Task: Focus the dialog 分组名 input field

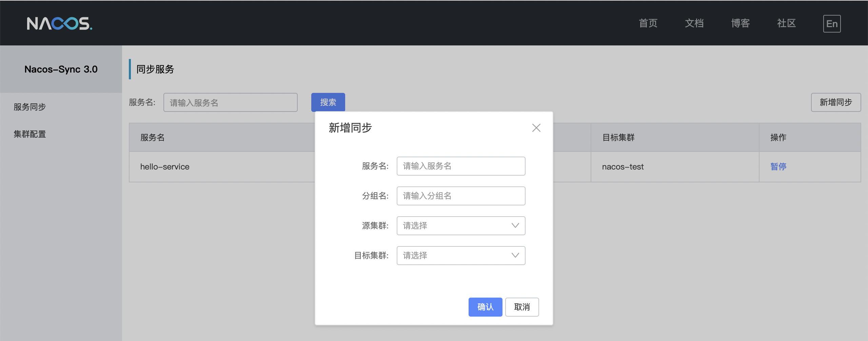Action: 461,196
